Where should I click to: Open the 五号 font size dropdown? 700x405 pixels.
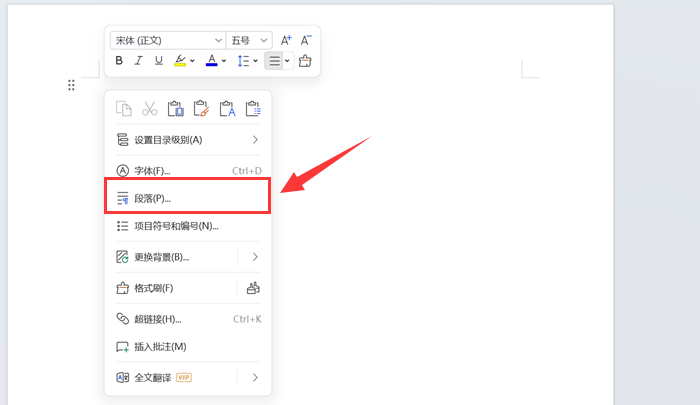[x=249, y=41]
